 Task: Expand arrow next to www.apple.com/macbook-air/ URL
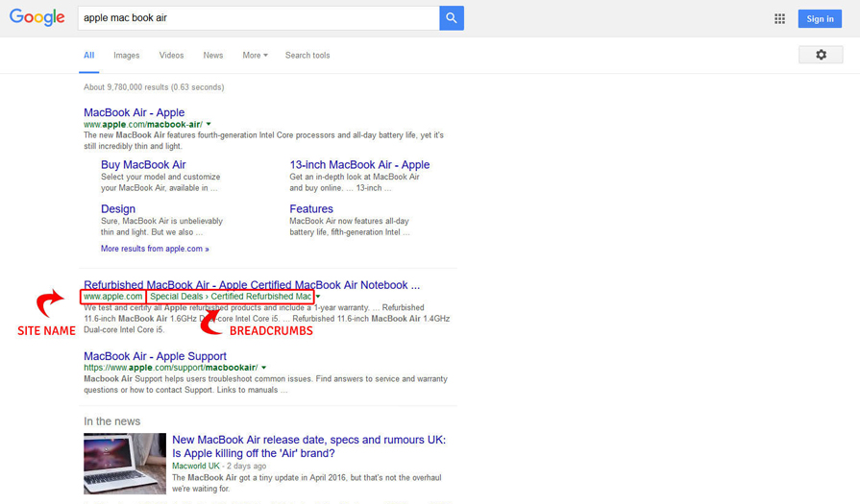click(209, 125)
